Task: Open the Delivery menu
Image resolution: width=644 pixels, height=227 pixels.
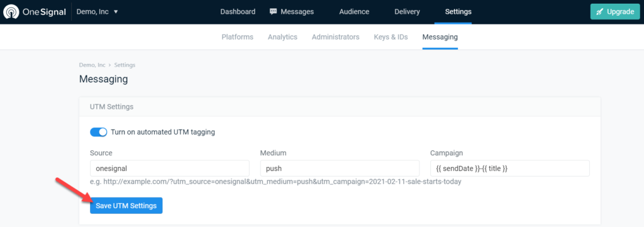Action: click(x=407, y=12)
